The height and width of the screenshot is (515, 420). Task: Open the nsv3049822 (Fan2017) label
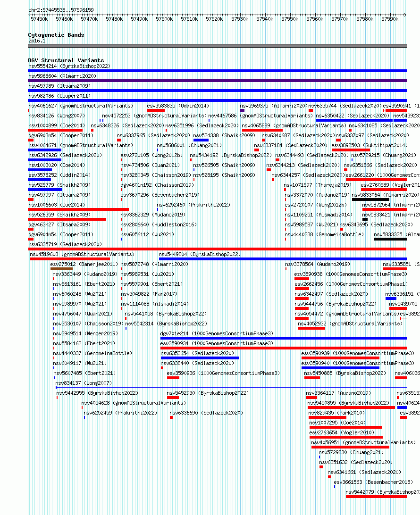pyautogui.click(x=149, y=294)
